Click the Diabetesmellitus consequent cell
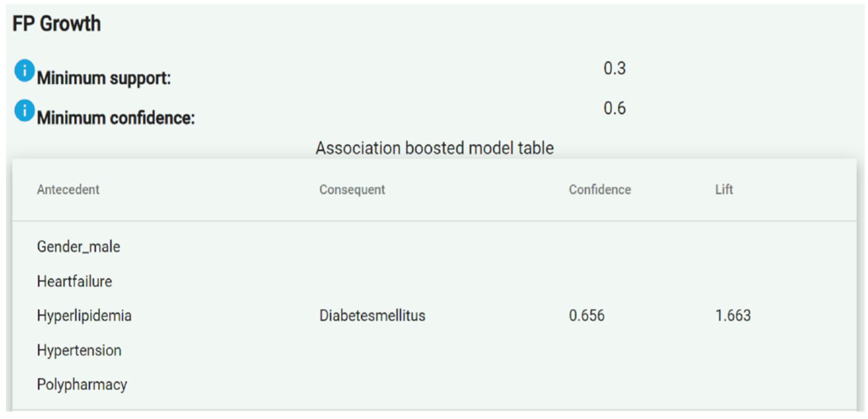Image resolution: width=868 pixels, height=419 pixels. point(372,316)
